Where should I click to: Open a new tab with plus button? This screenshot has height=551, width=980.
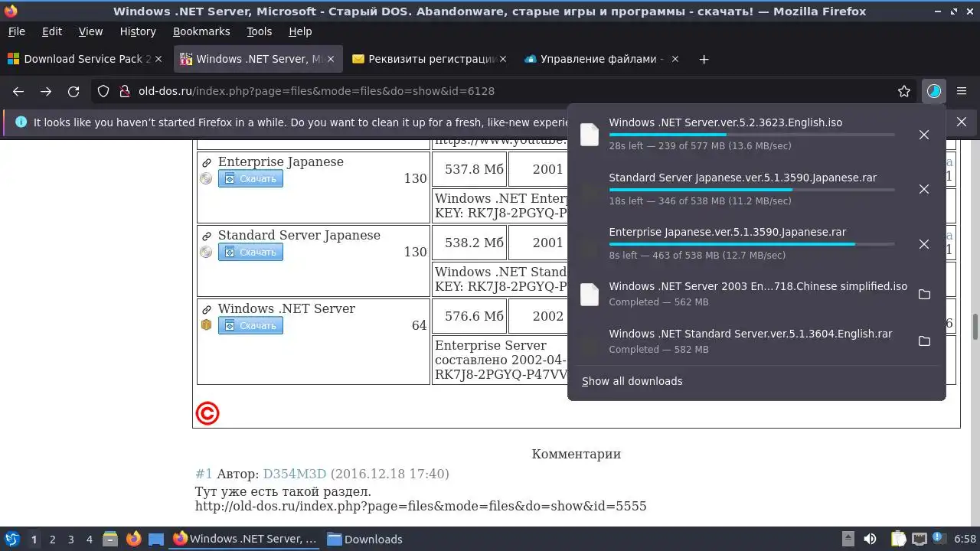(704, 59)
